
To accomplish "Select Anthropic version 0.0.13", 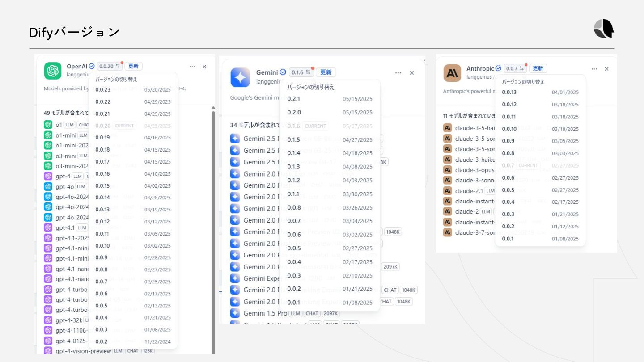I will 540,92.
